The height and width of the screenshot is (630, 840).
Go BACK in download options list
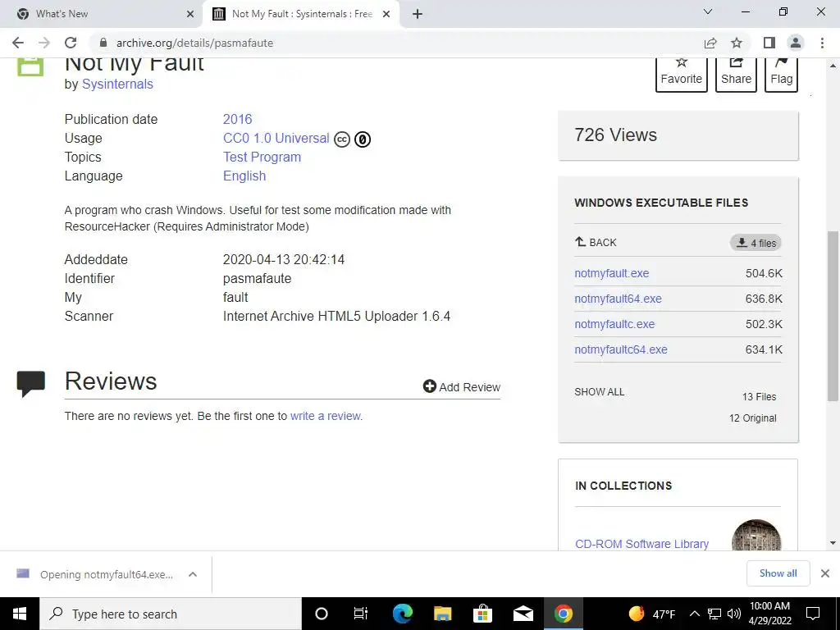tap(596, 242)
